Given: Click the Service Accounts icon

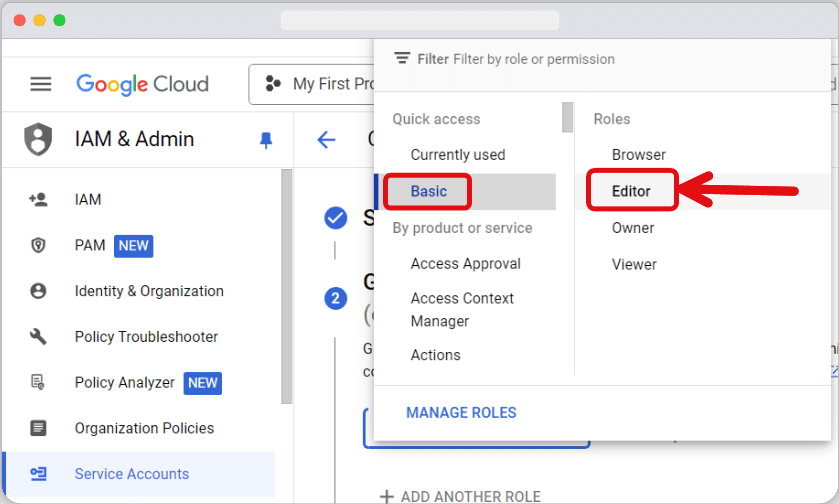Looking at the screenshot, I should tap(38, 474).
